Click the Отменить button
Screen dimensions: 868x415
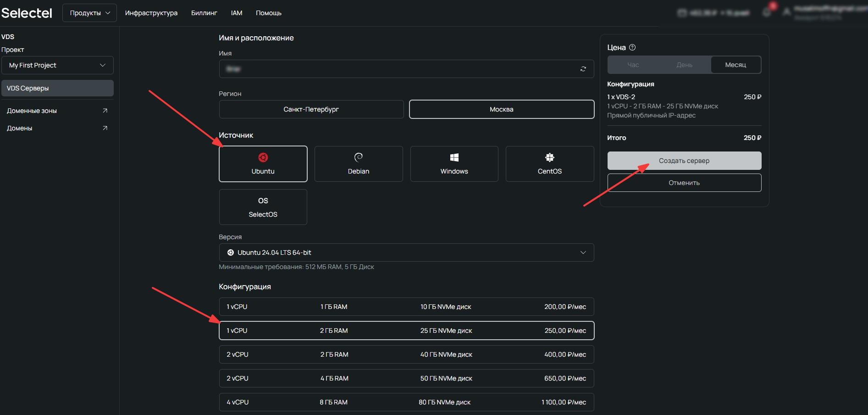(685, 183)
